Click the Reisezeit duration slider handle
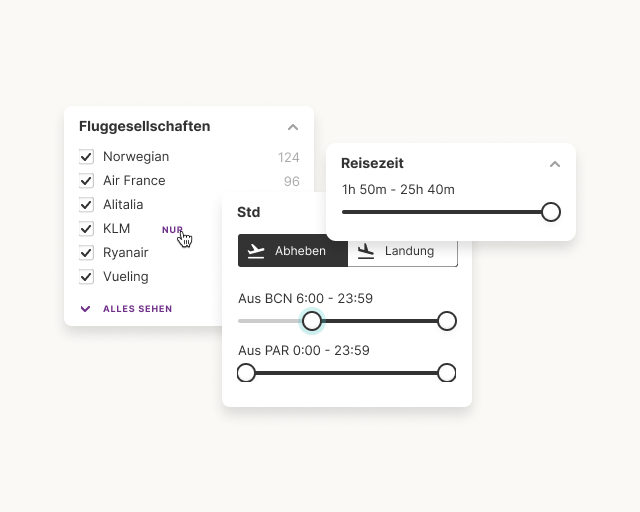The height and width of the screenshot is (512, 640). (550, 212)
